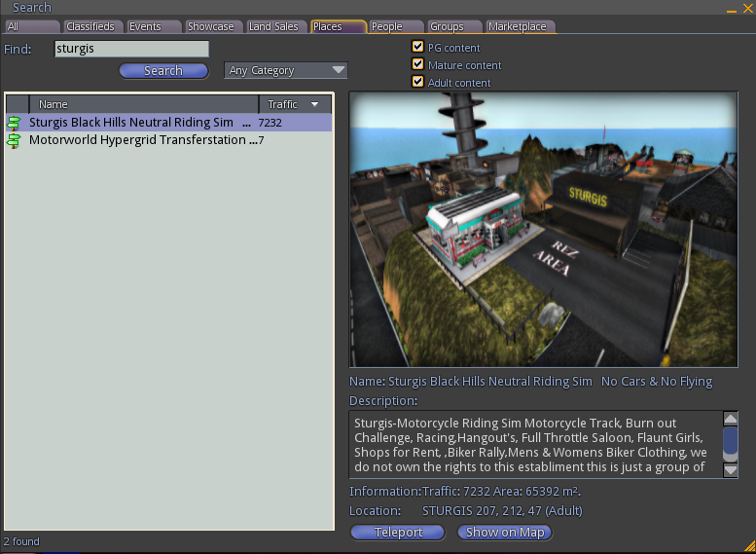
Task: Click the Name: Sturgis Black Hills title line
Action: pos(531,382)
